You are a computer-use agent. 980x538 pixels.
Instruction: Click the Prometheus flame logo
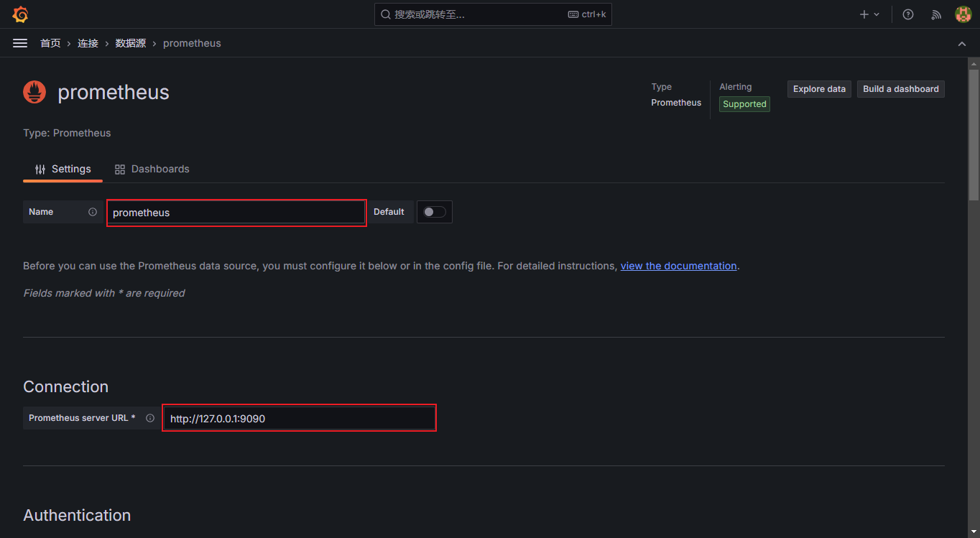point(34,92)
